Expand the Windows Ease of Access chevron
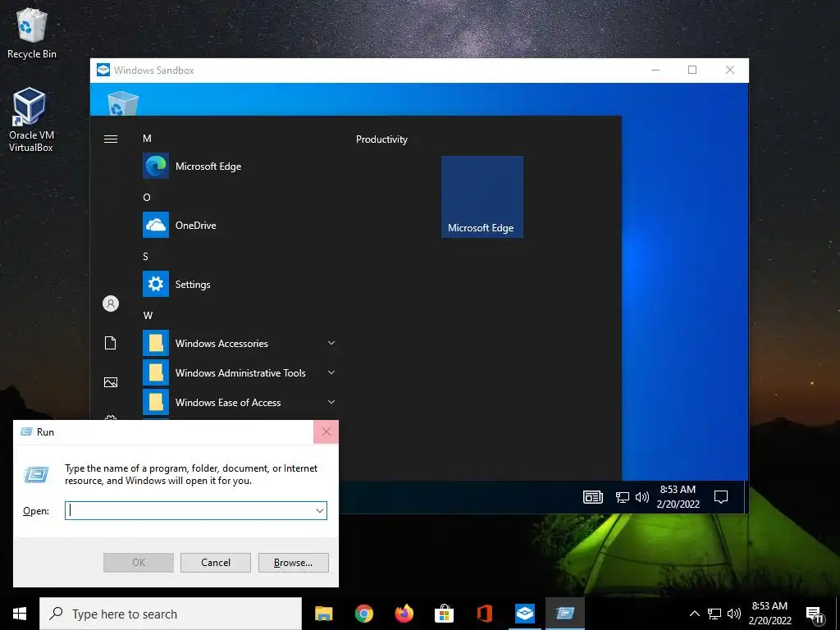 click(331, 402)
